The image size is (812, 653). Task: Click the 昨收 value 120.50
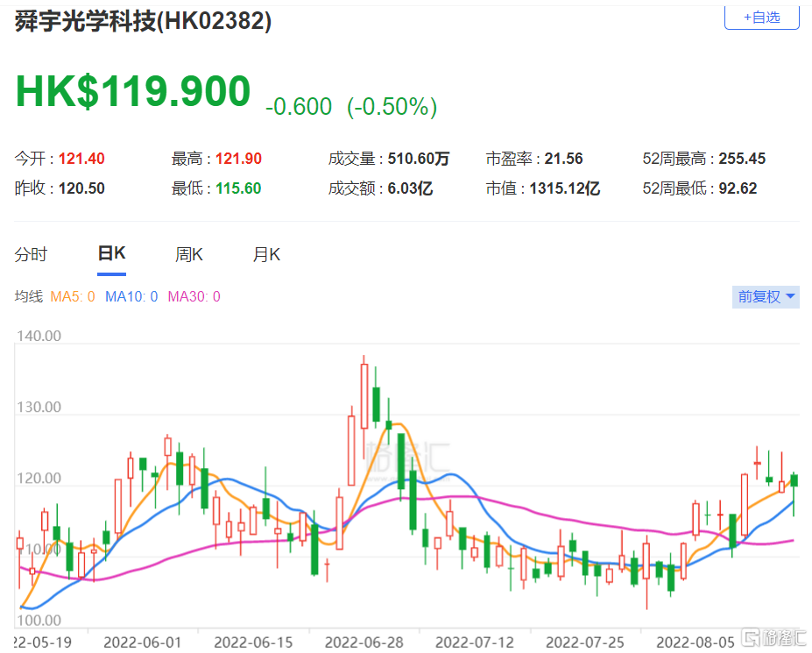coord(81,188)
